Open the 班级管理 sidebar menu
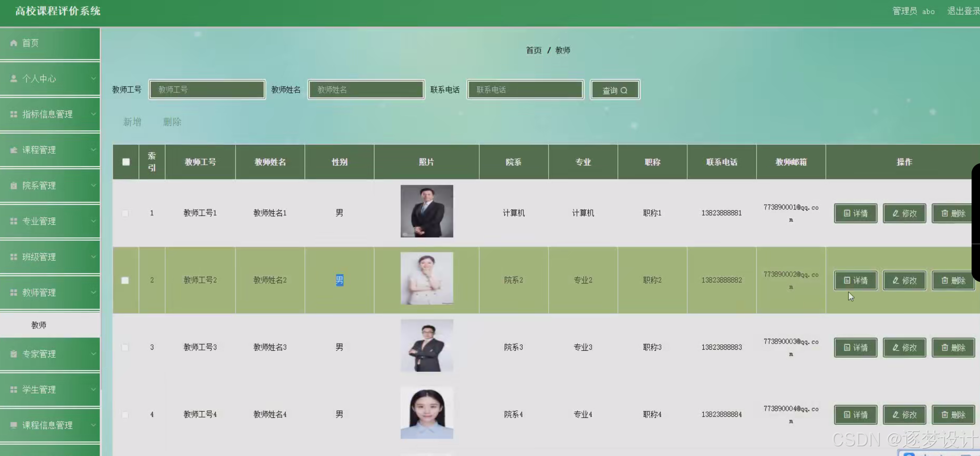This screenshot has height=456, width=980. 39,257
